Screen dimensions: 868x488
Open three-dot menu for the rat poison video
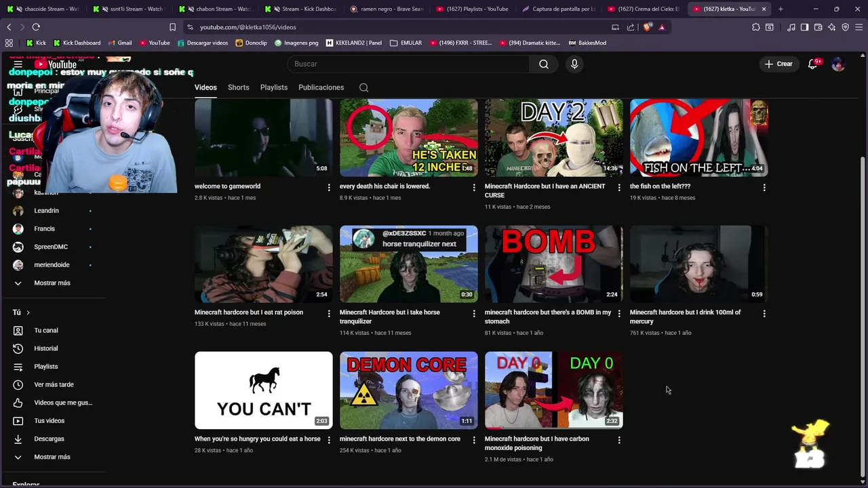point(329,314)
